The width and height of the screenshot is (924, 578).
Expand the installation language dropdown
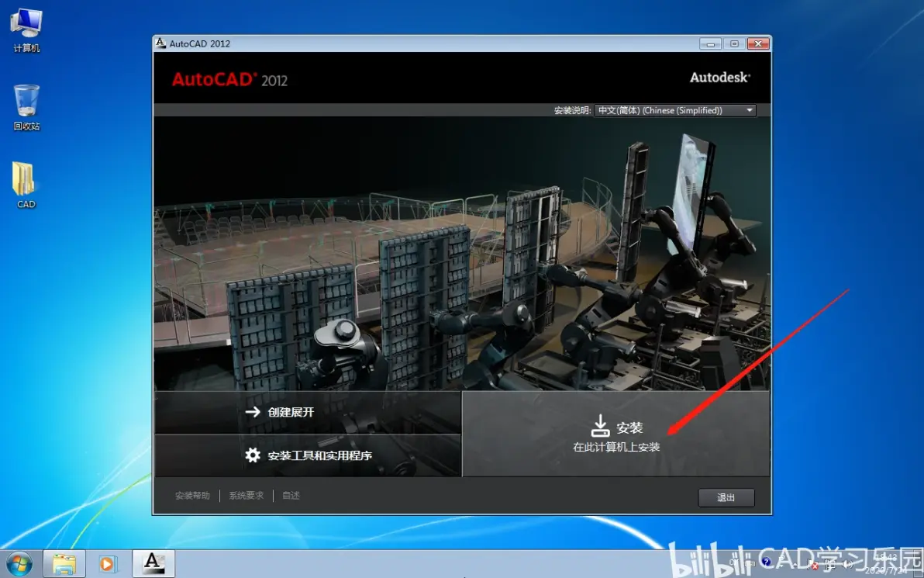[674, 110]
